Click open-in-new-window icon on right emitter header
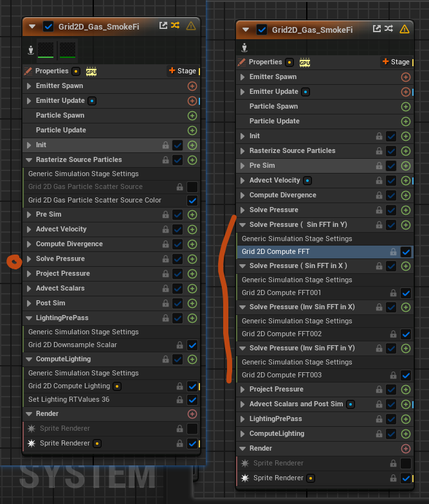Image resolution: width=429 pixels, height=504 pixels. 377,28
